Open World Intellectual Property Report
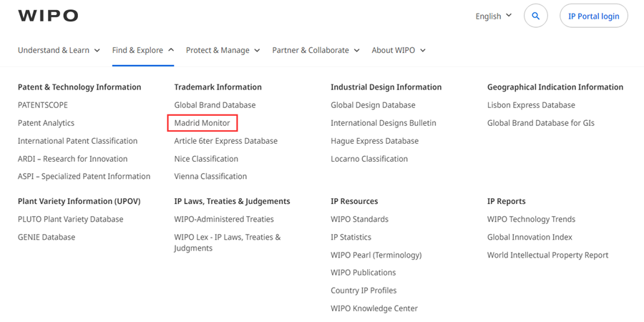Image resolution: width=644 pixels, height=322 pixels. pyautogui.click(x=547, y=255)
